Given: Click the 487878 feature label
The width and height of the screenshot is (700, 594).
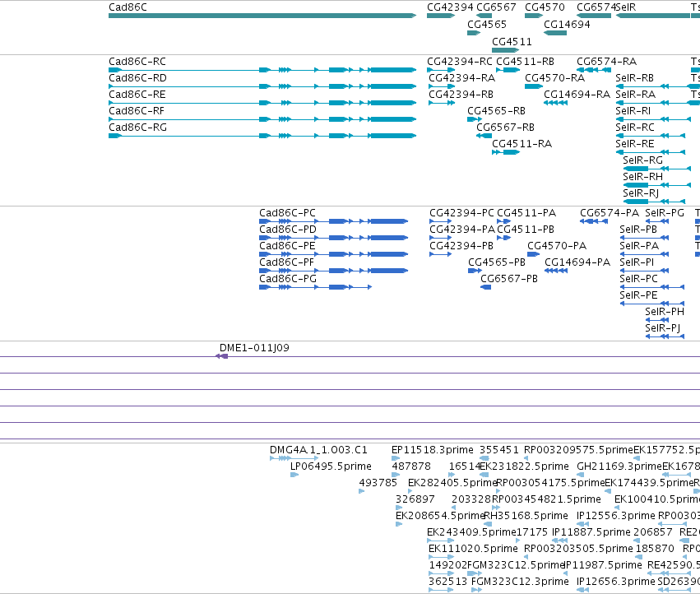Looking at the screenshot, I should pos(411,466).
